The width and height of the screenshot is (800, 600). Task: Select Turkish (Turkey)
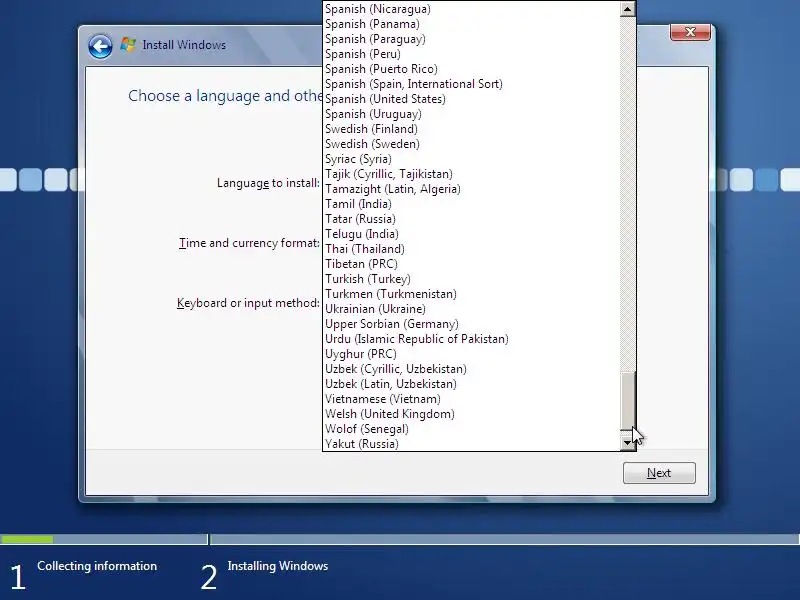[x=472, y=279]
